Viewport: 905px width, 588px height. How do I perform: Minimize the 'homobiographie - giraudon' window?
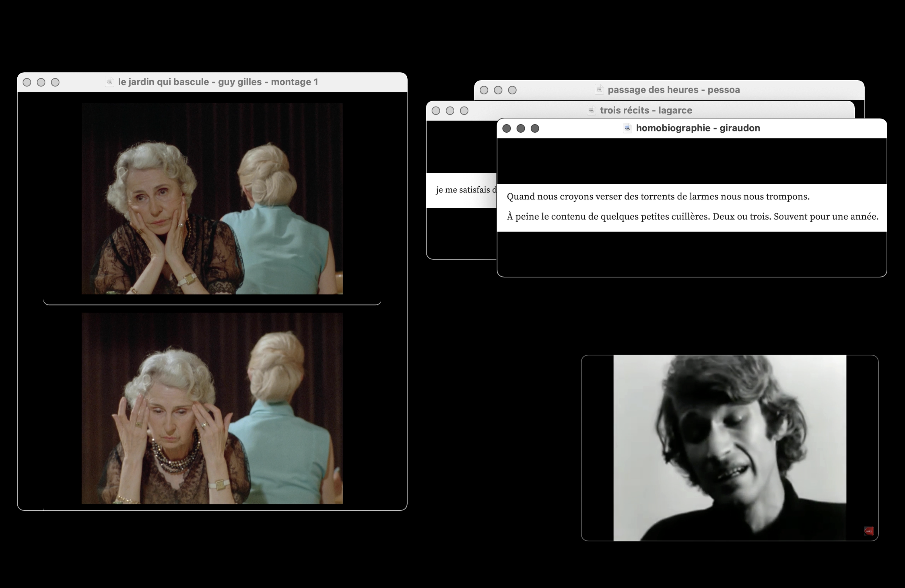[x=520, y=128]
